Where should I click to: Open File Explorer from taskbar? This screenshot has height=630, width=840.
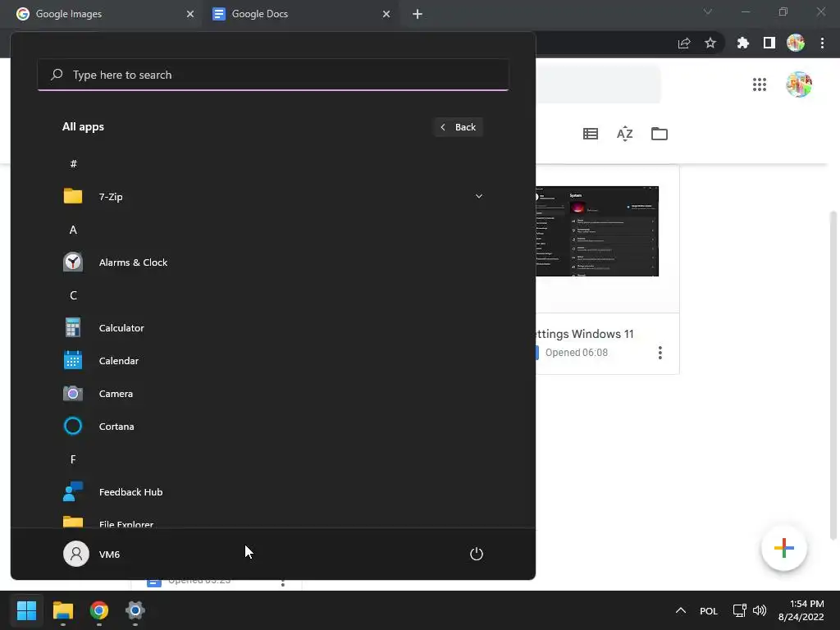(x=62, y=610)
